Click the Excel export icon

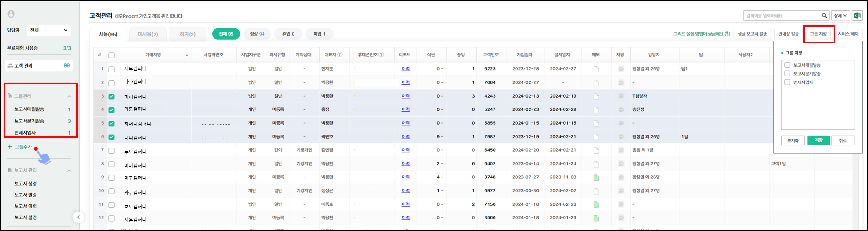857,16
